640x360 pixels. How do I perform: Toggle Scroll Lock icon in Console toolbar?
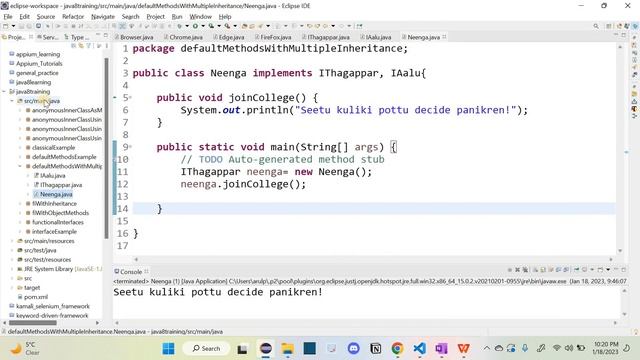(x=543, y=270)
